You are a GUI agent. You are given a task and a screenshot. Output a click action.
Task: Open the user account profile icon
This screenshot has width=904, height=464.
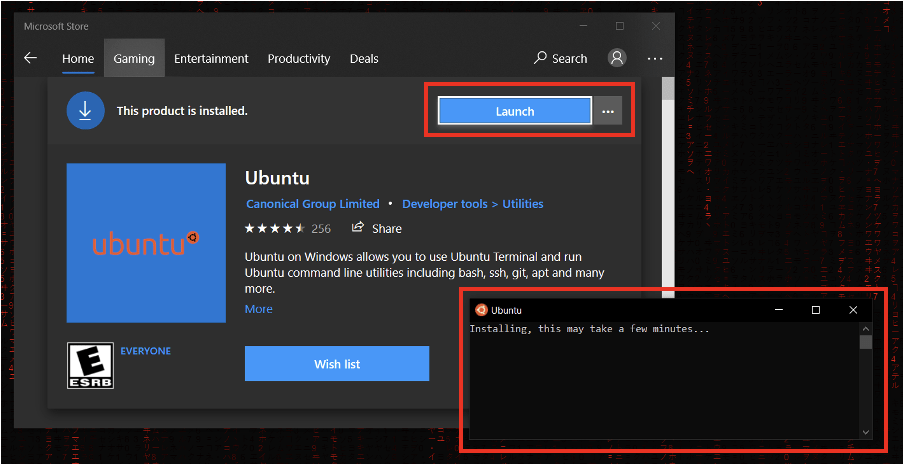[617, 58]
